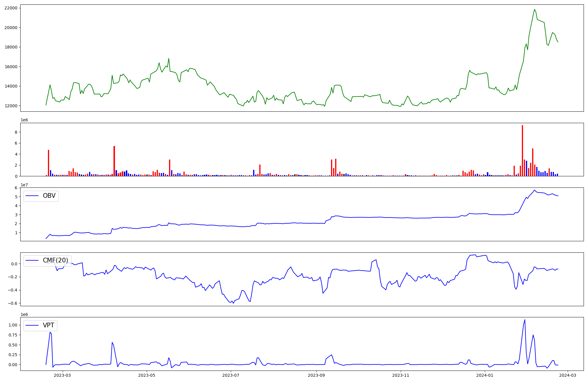Click the tallest red volume bar
Image resolution: width=588 pixels, height=382 pixels.
(x=522, y=150)
